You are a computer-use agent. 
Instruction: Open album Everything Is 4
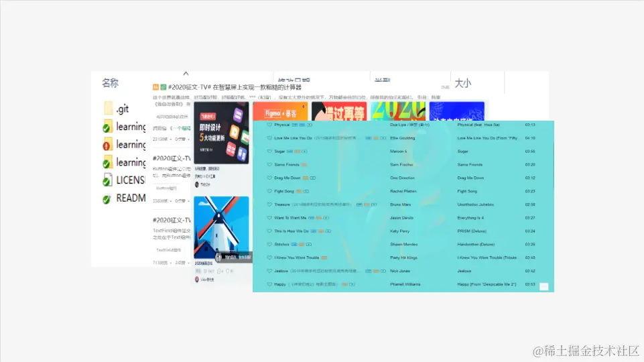(x=470, y=218)
